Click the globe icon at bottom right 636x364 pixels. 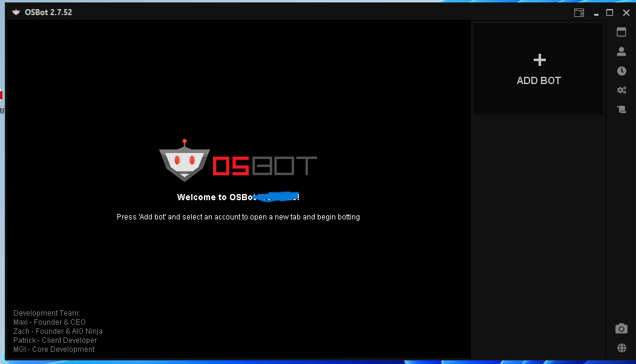tap(621, 348)
